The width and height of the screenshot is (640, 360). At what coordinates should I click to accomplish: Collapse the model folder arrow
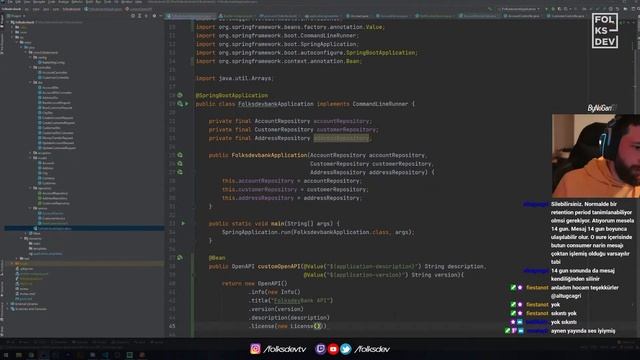click(x=31, y=158)
